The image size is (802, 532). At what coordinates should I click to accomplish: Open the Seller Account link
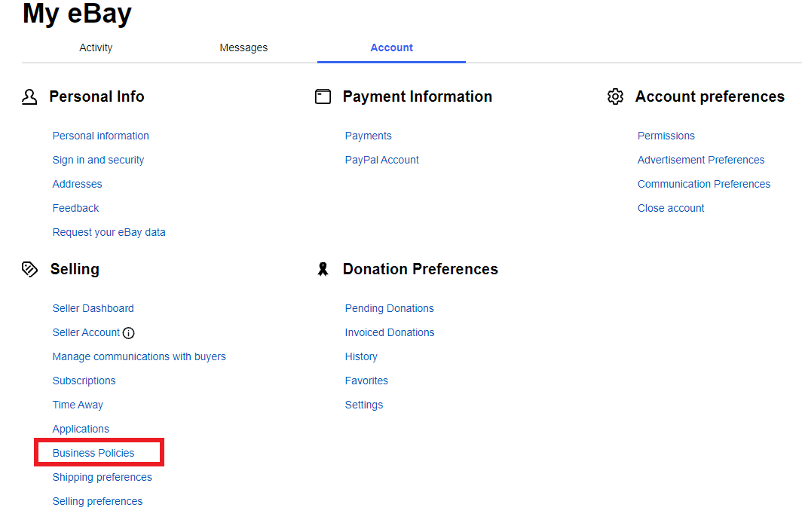tap(86, 332)
